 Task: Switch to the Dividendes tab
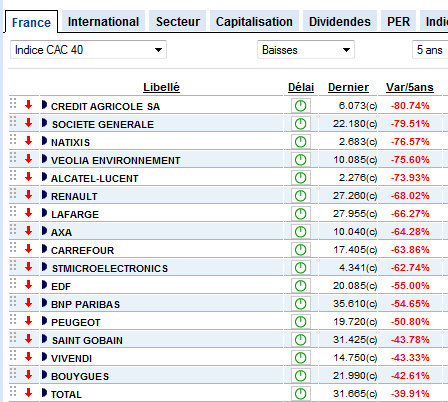340,22
